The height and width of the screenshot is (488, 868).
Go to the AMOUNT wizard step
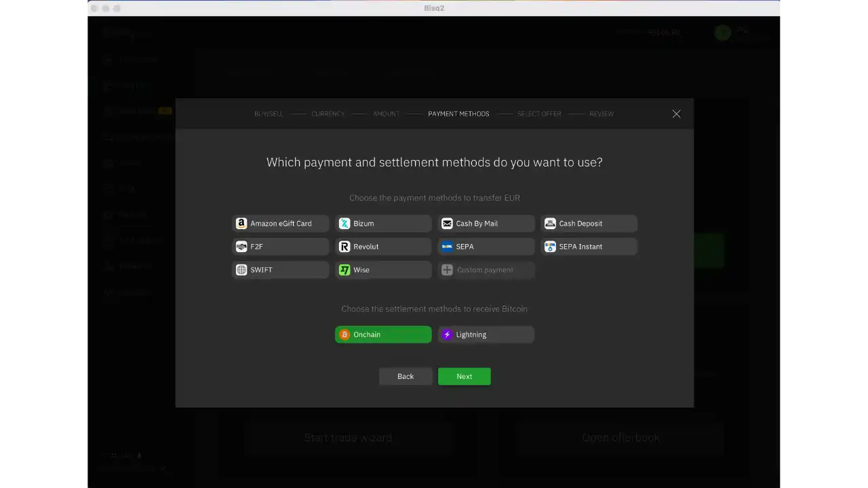(385, 114)
